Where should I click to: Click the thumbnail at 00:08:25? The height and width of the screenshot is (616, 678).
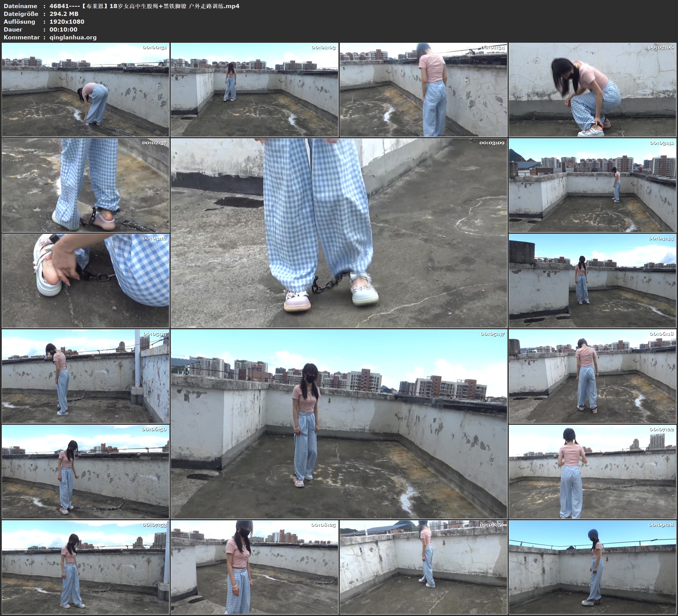click(254, 567)
